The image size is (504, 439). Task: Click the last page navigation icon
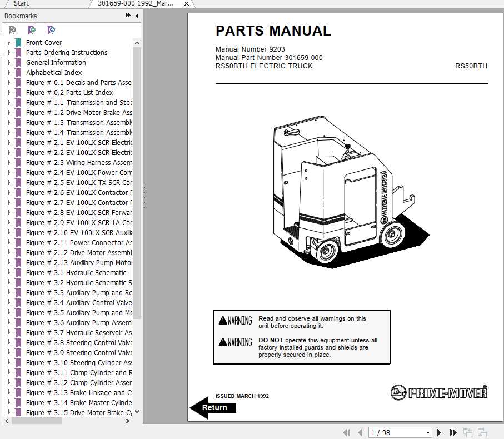(452, 432)
